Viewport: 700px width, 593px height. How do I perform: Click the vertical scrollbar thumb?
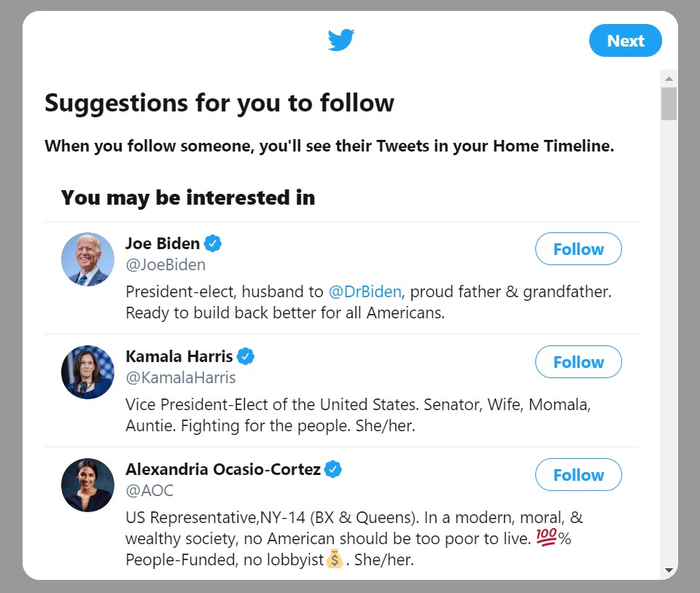pyautogui.click(x=669, y=103)
